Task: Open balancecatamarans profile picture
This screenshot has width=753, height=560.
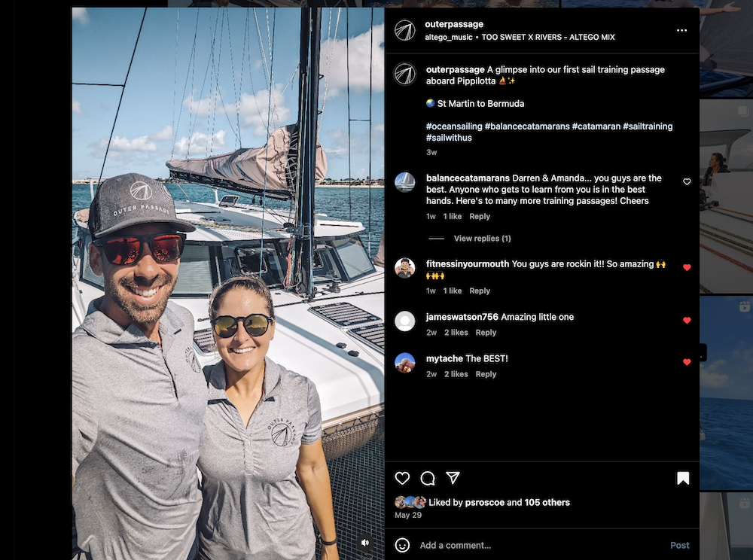Action: click(x=405, y=182)
